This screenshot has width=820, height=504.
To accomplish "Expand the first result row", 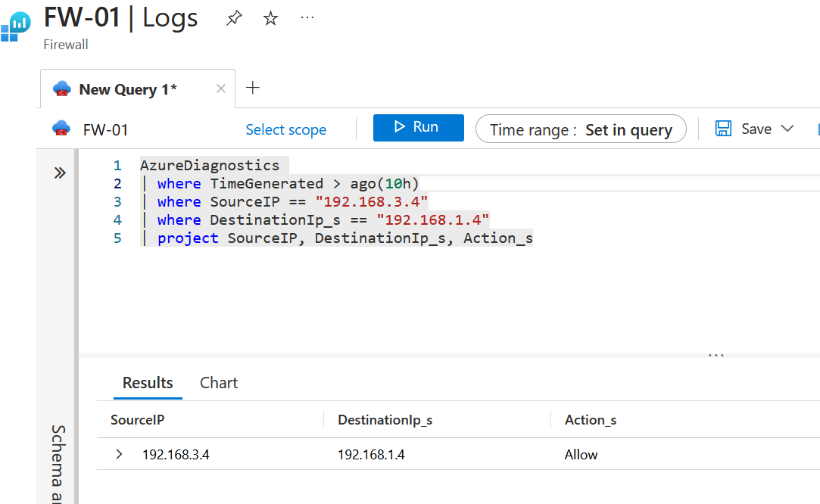I will tap(117, 455).
